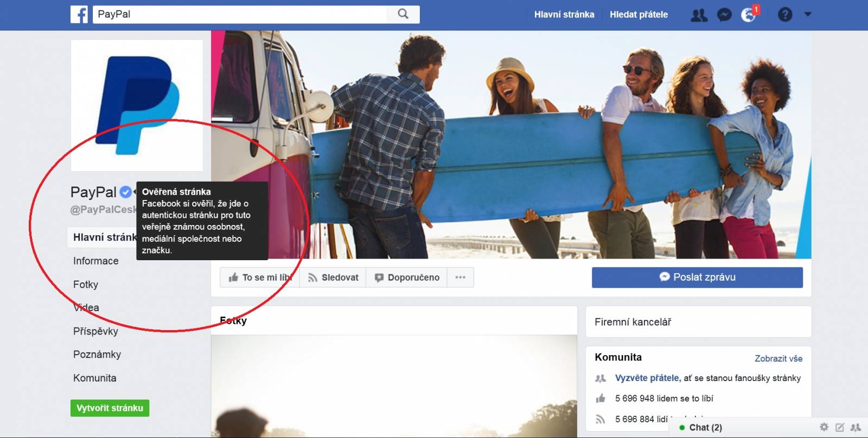
Task: Click the 5 696 948 likes count
Action: (x=664, y=398)
